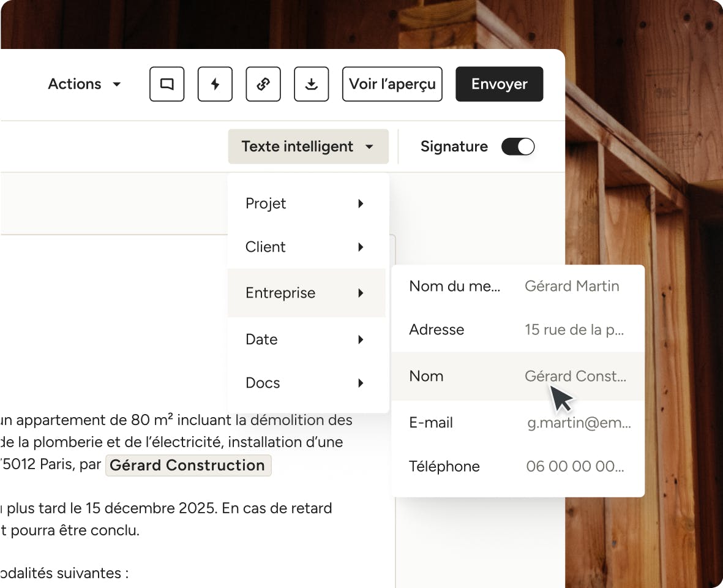Click the Gérard Construction tag in text

pos(188,465)
